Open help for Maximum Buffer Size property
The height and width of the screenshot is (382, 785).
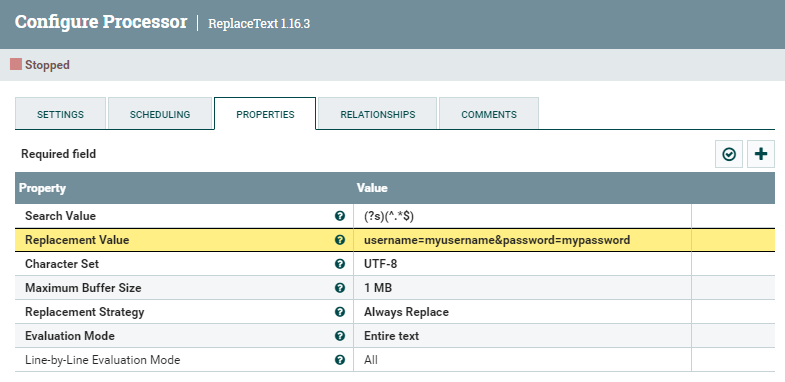(x=340, y=288)
